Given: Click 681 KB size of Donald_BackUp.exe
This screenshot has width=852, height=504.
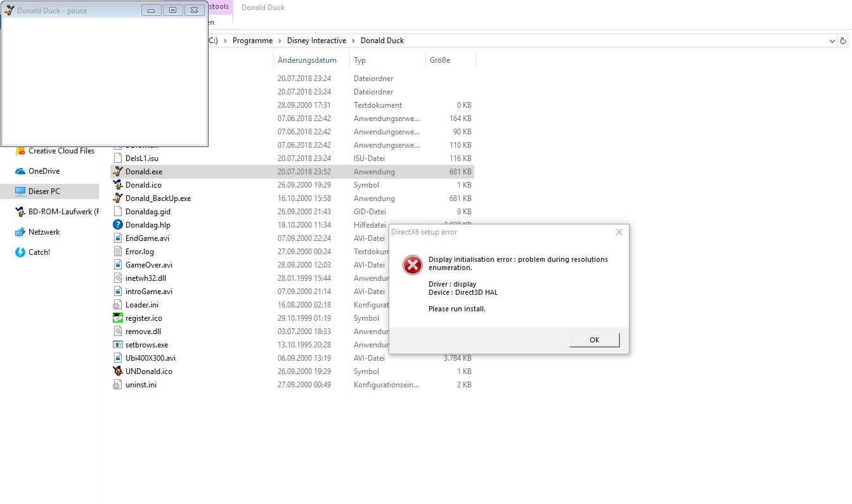Looking at the screenshot, I should (x=460, y=198).
